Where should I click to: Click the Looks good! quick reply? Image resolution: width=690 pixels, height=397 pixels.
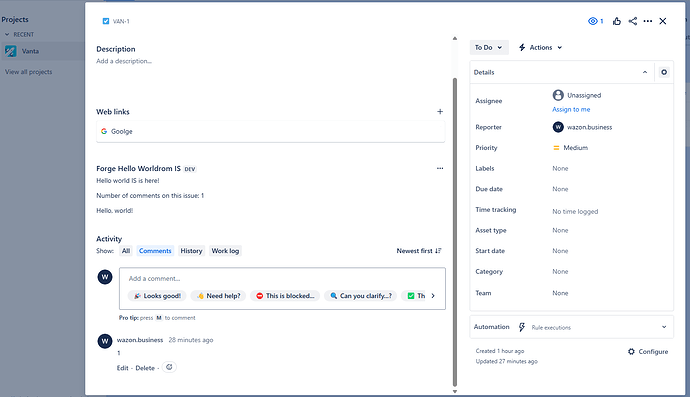158,296
